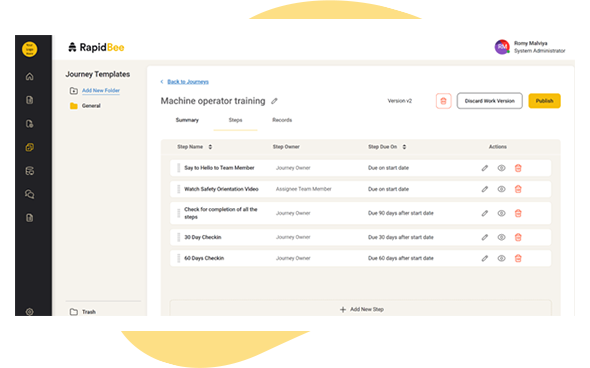Click the drag handle on Watch Safety Orientation Video
This screenshot has width=590, height=368.
tap(178, 189)
